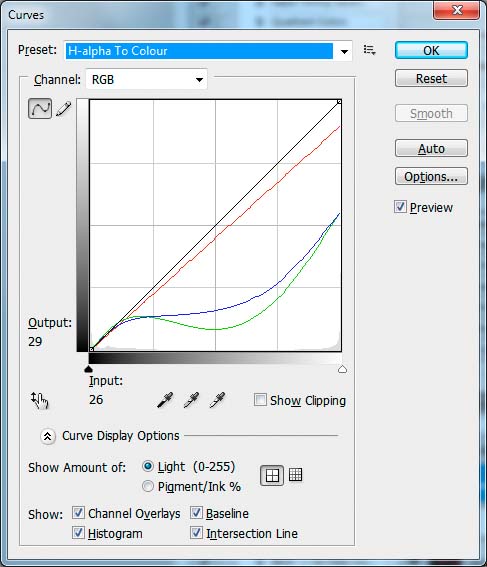Open the Channel RGB dropdown
487x567 pixels.
(x=146, y=79)
